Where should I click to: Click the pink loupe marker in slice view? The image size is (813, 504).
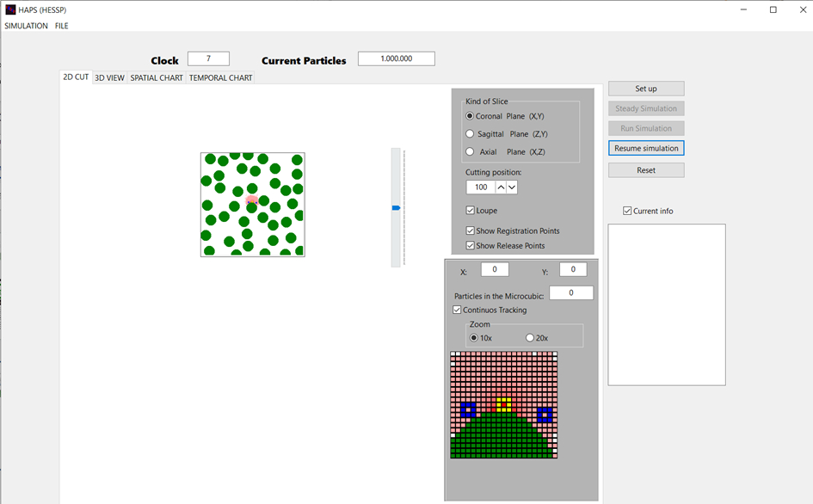pos(251,200)
